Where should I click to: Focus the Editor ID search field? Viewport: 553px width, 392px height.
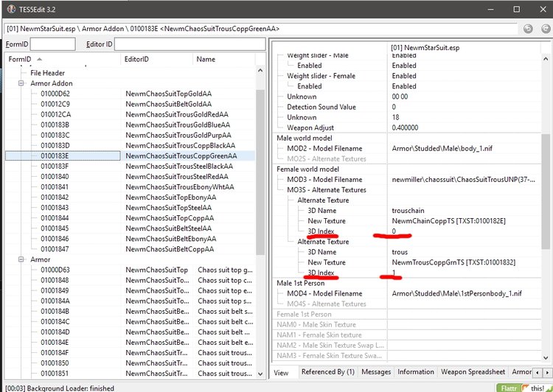[x=189, y=44]
